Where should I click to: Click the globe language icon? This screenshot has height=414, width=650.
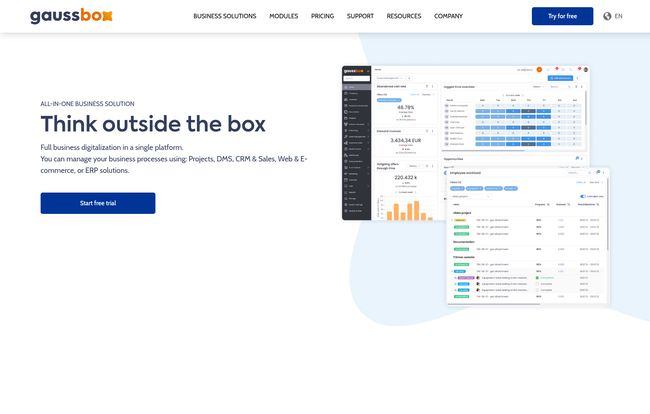(607, 16)
